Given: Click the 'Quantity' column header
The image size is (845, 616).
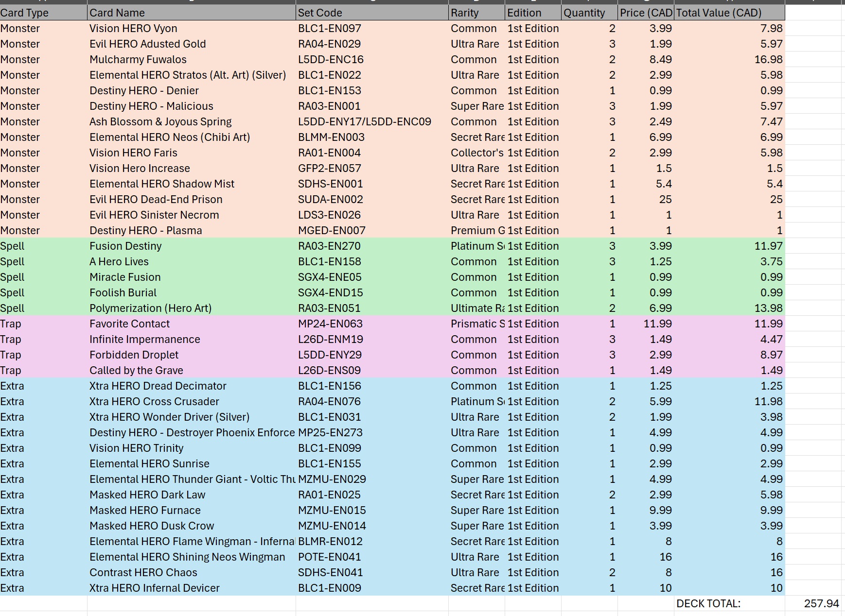Looking at the screenshot, I should 589,13.
